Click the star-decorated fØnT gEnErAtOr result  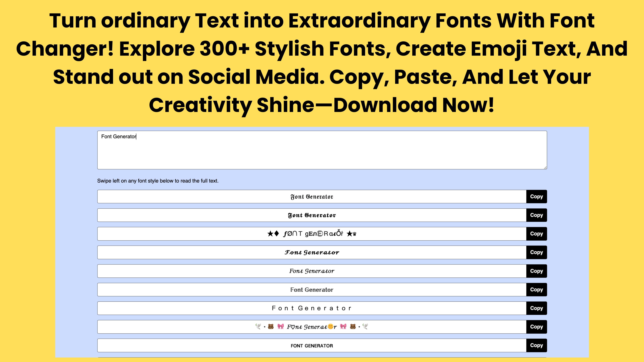[x=311, y=234]
